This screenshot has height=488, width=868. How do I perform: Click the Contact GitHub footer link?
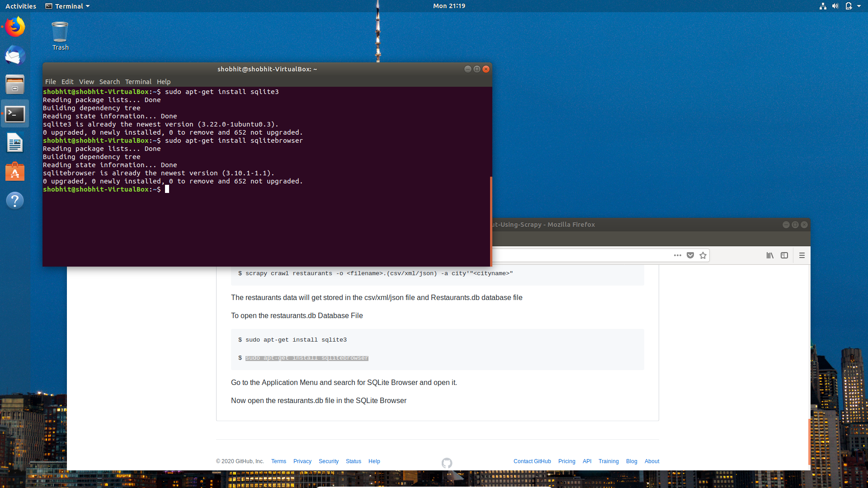coord(532,461)
